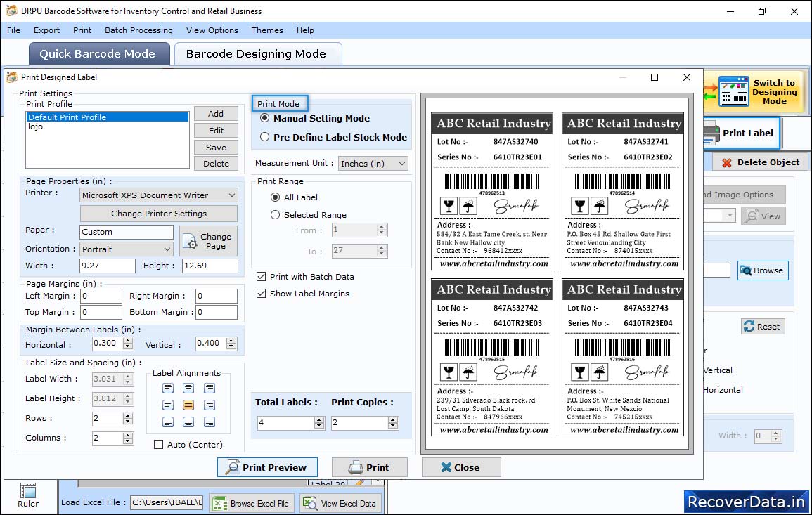This screenshot has width=812, height=515.
Task: Click the page Width input field
Action: pyautogui.click(x=107, y=266)
